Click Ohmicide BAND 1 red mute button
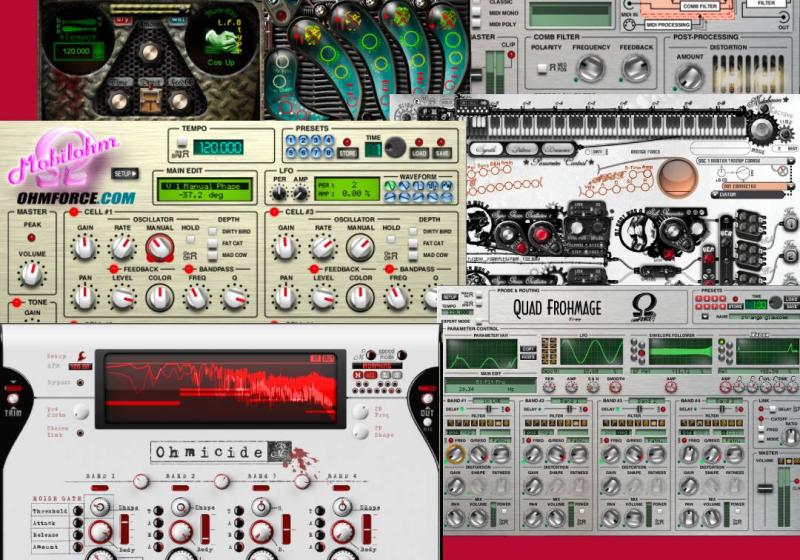 pos(99,488)
